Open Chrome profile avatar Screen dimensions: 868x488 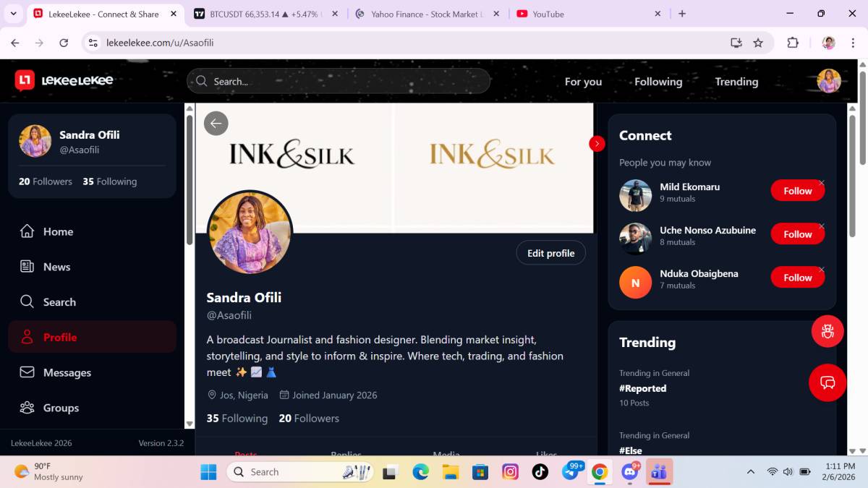pos(829,43)
